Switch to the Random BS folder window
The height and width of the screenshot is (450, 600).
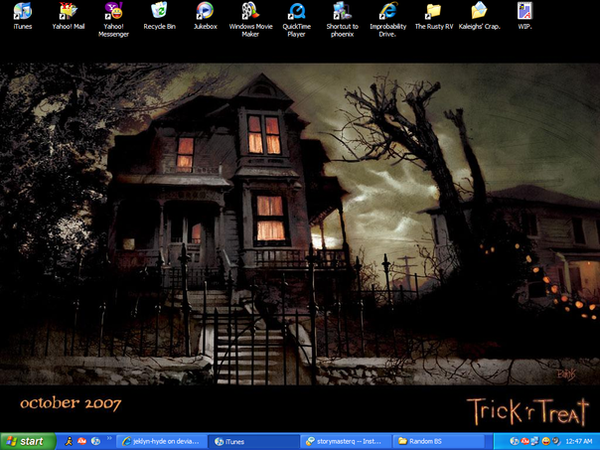tap(439, 442)
